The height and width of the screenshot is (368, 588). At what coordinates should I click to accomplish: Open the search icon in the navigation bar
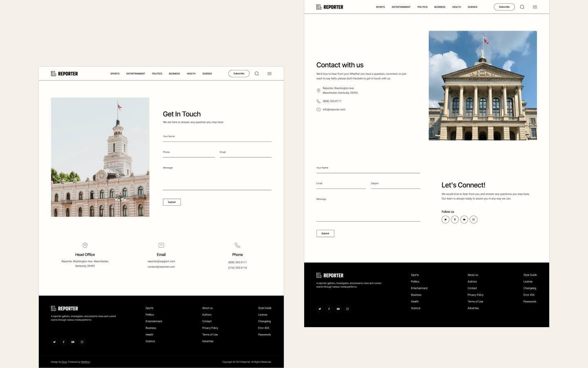coord(256,74)
